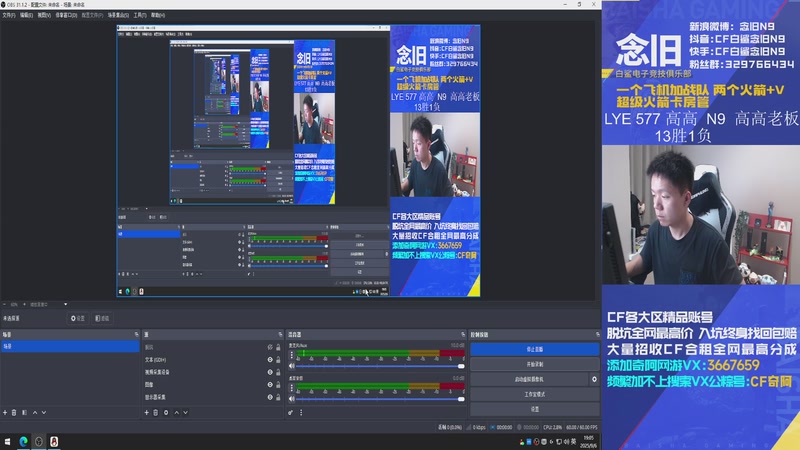Undock the Scenes panel
This screenshot has width=800, height=450.
click(x=136, y=334)
